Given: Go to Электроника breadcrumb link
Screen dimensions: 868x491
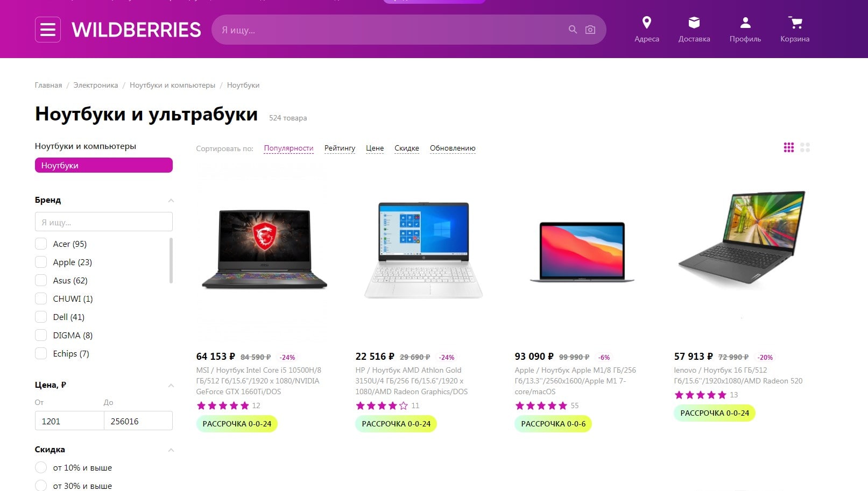Looking at the screenshot, I should tap(96, 85).
